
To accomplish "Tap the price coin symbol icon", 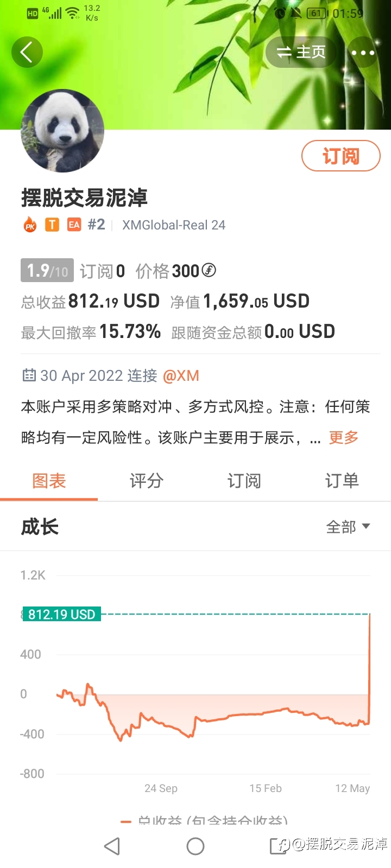I will tap(209, 270).
